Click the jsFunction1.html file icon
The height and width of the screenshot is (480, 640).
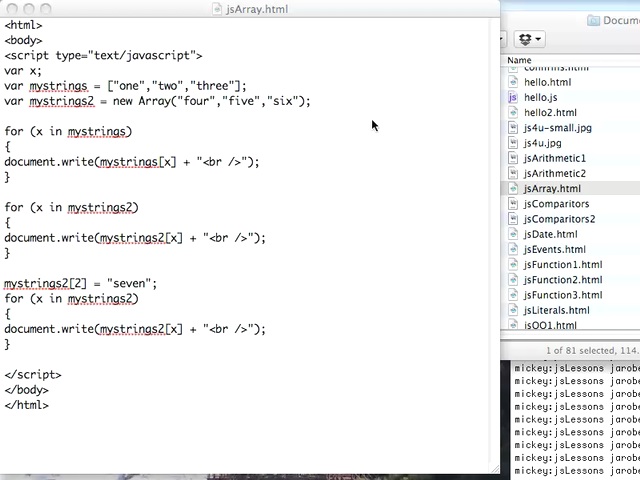(513, 264)
